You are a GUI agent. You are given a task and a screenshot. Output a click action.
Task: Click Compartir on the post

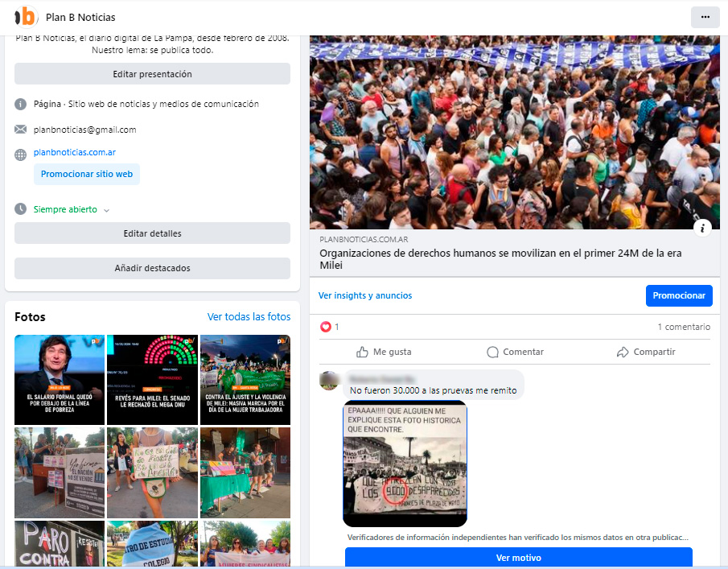[646, 352]
